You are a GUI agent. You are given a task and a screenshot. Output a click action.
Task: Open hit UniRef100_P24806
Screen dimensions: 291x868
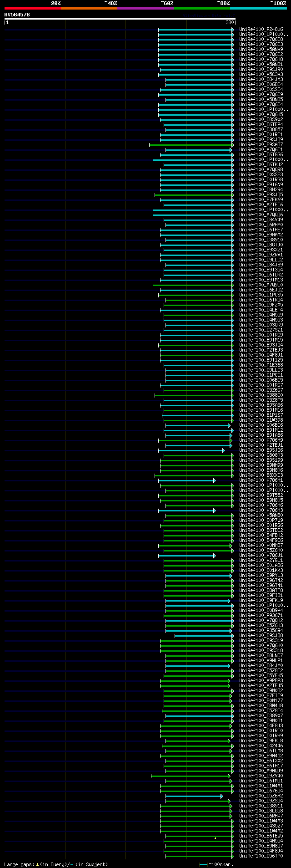tap(261, 30)
